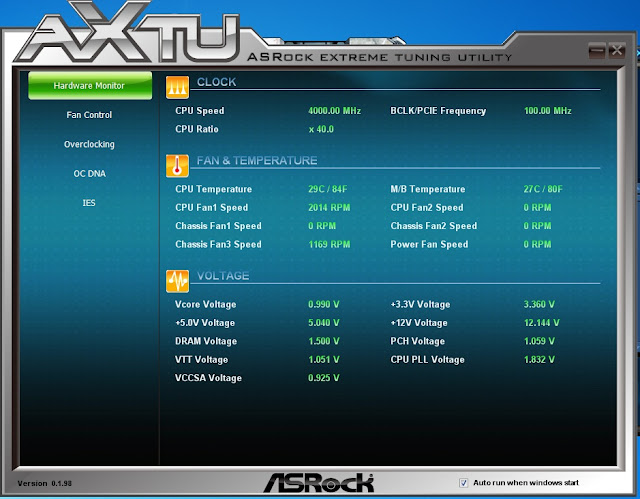Click DRAM Voltage value 1.500 V
Image resolution: width=640 pixels, height=499 pixels.
324,341
